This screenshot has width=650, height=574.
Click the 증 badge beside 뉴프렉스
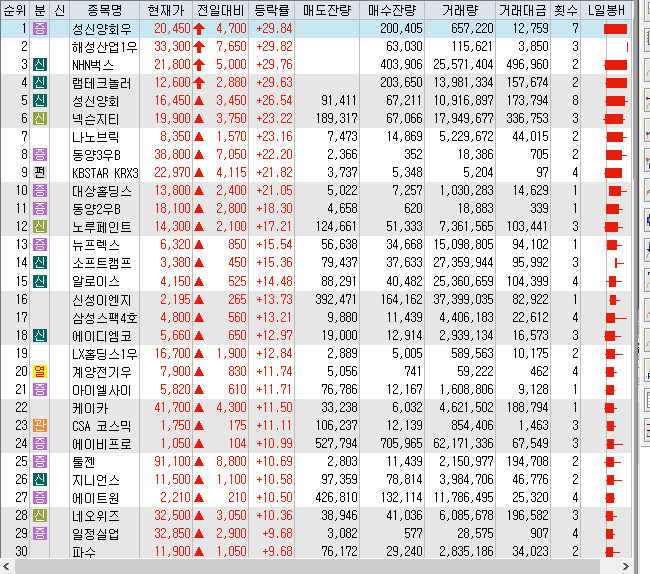click(x=40, y=245)
